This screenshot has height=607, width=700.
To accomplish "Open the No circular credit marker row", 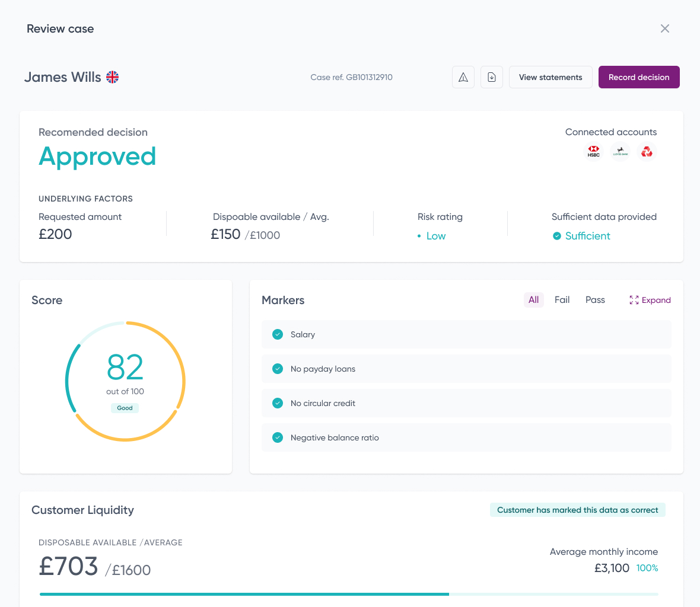I will click(466, 403).
